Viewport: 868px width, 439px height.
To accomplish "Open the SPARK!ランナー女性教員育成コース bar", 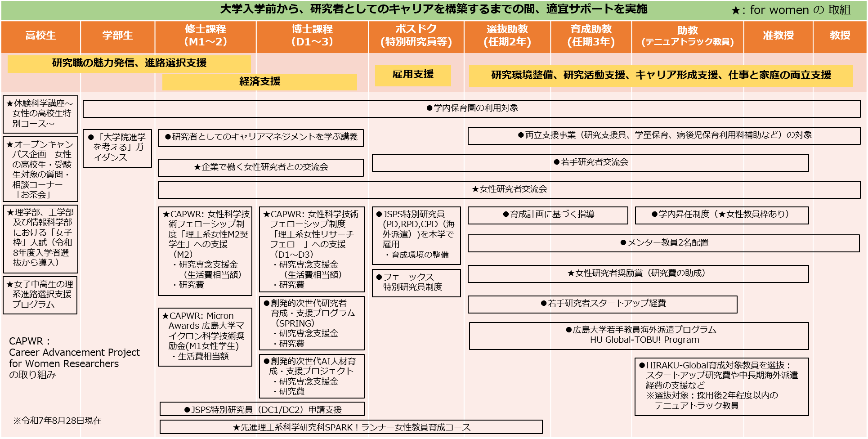I will click(x=351, y=427).
